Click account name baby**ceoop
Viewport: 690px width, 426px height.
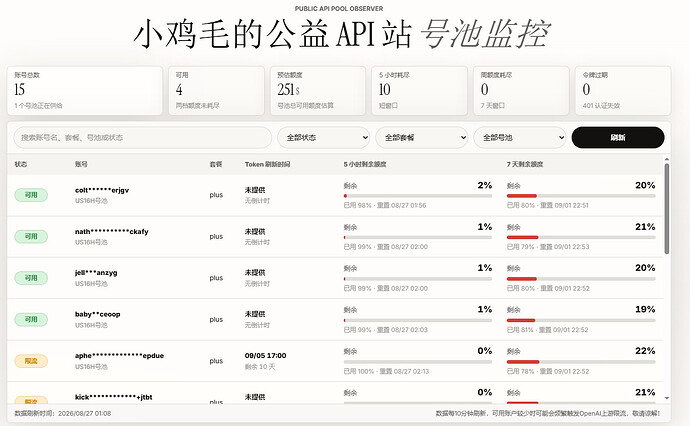point(97,314)
